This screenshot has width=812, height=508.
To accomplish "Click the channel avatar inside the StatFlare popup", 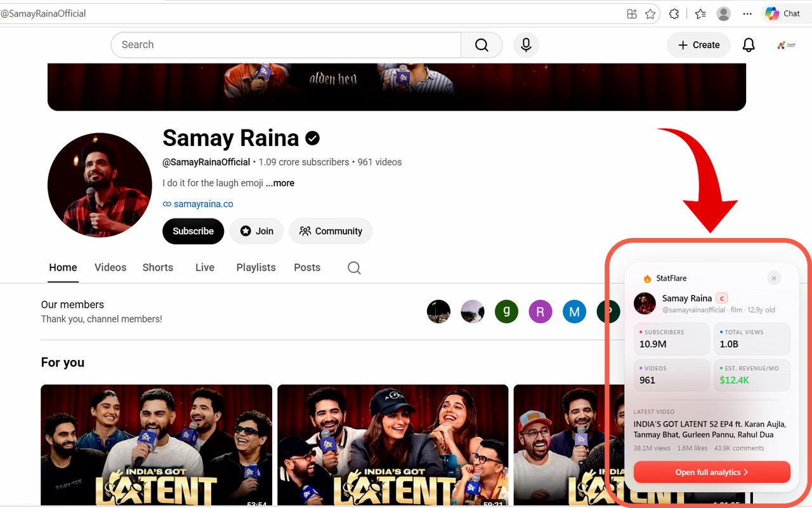I will click(x=645, y=304).
